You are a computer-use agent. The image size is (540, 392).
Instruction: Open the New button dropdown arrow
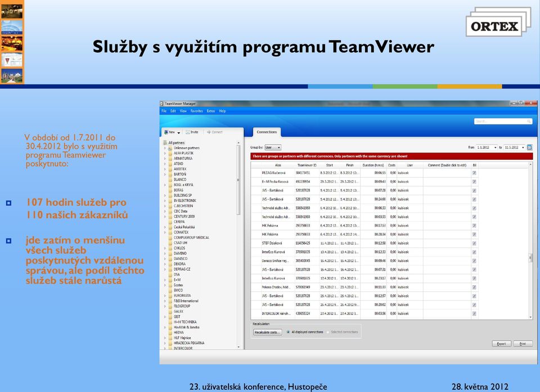(179, 133)
